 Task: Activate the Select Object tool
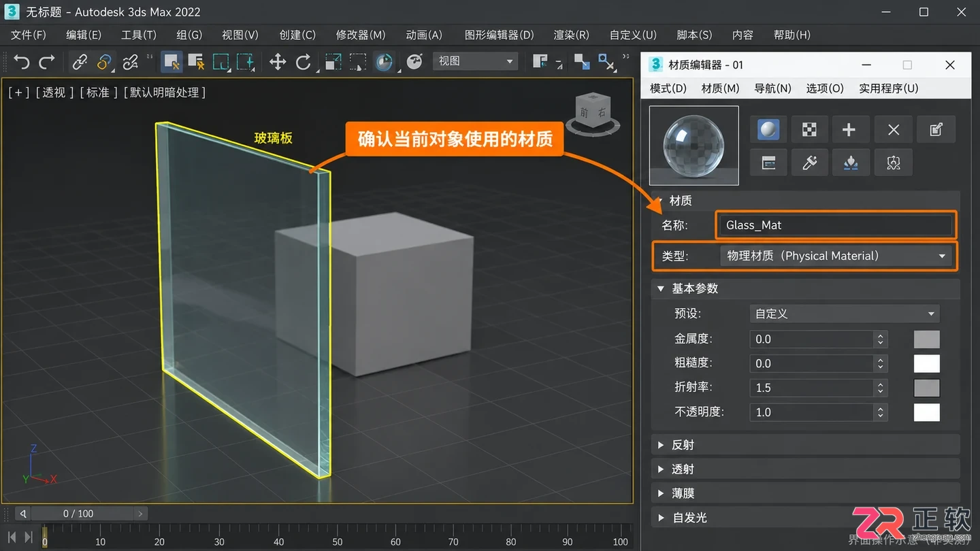(x=171, y=62)
